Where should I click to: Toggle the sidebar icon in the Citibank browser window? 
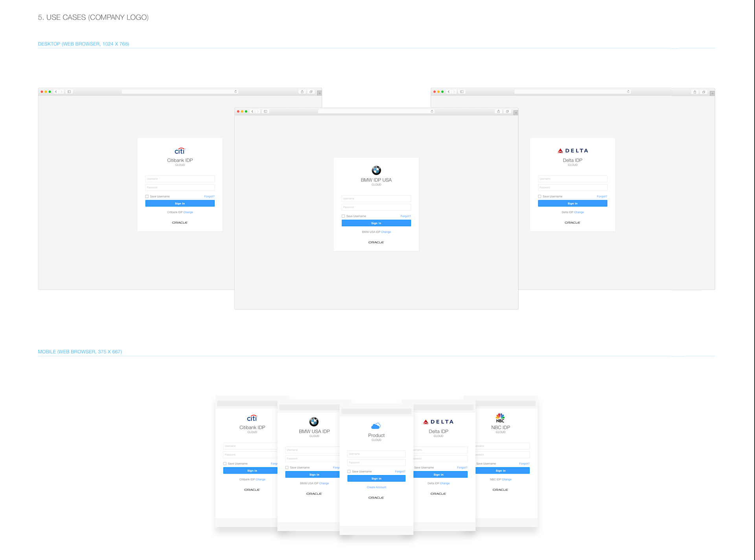coord(69,92)
